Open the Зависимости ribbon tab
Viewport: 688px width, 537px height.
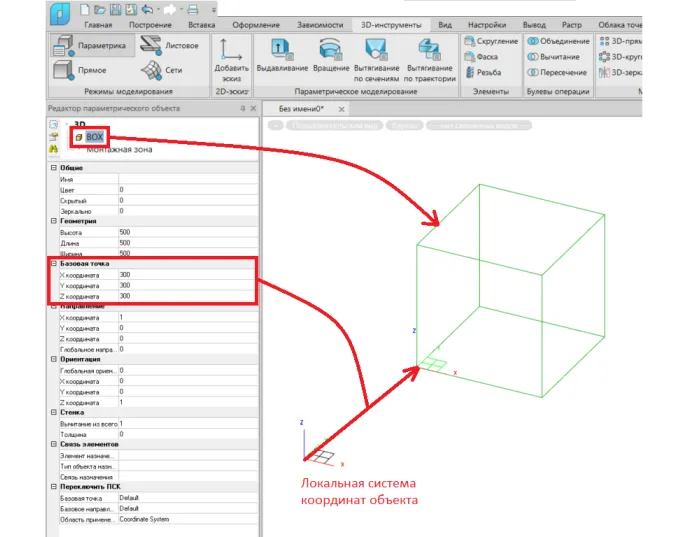coord(320,25)
